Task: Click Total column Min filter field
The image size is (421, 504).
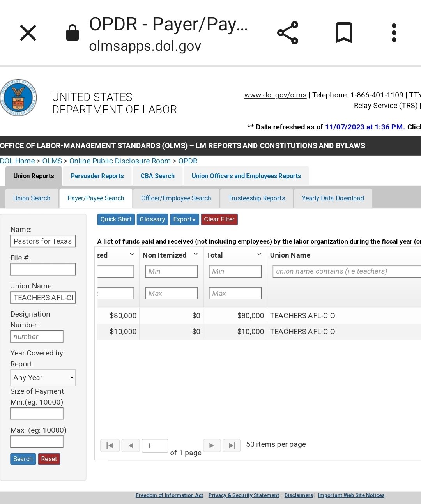Action: coord(235,271)
